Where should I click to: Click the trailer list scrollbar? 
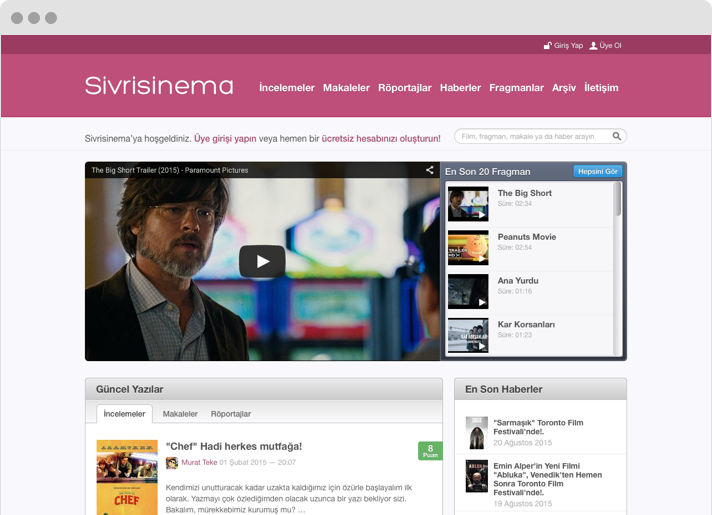pos(618,200)
